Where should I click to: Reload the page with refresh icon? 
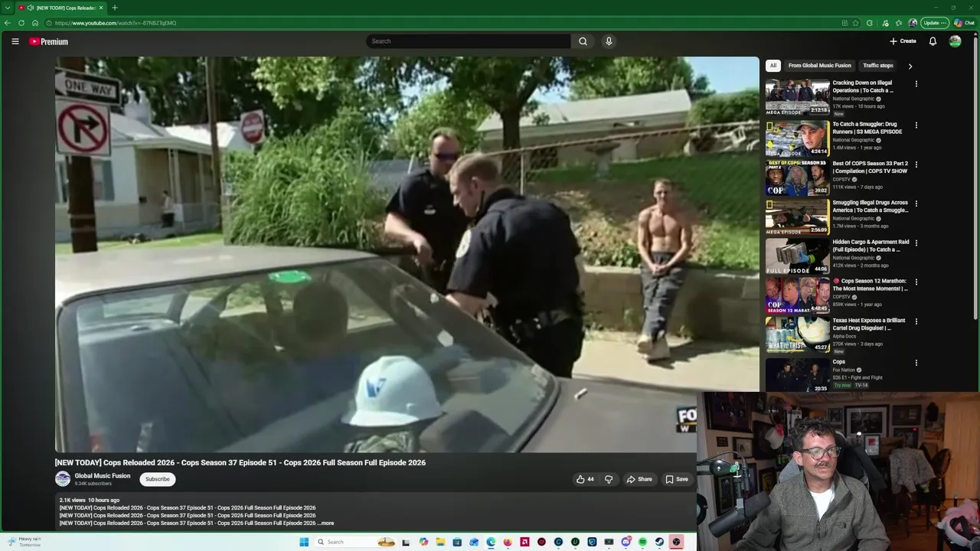click(21, 23)
